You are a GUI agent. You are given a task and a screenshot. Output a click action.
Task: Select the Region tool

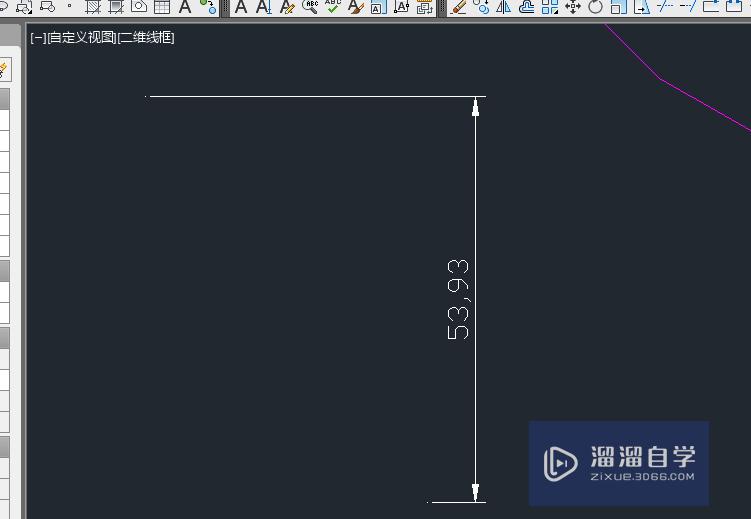[x=139, y=6]
